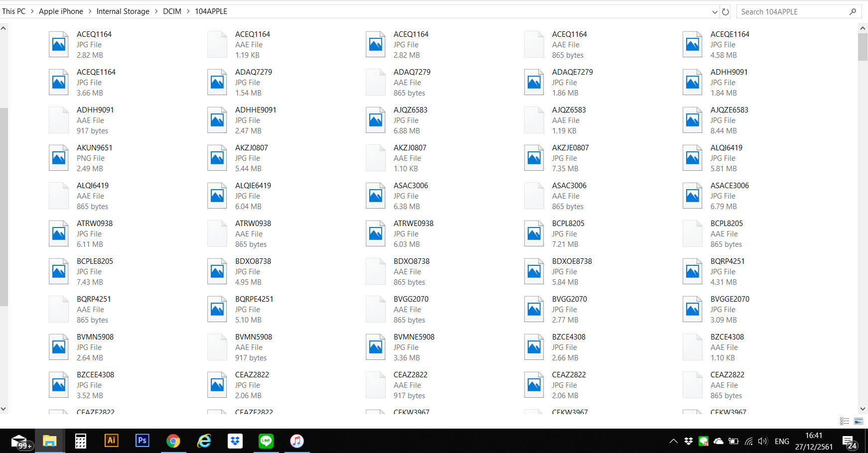Expand the chevron after Internal Storage
Image resolution: width=868 pixels, height=453 pixels.
point(156,11)
